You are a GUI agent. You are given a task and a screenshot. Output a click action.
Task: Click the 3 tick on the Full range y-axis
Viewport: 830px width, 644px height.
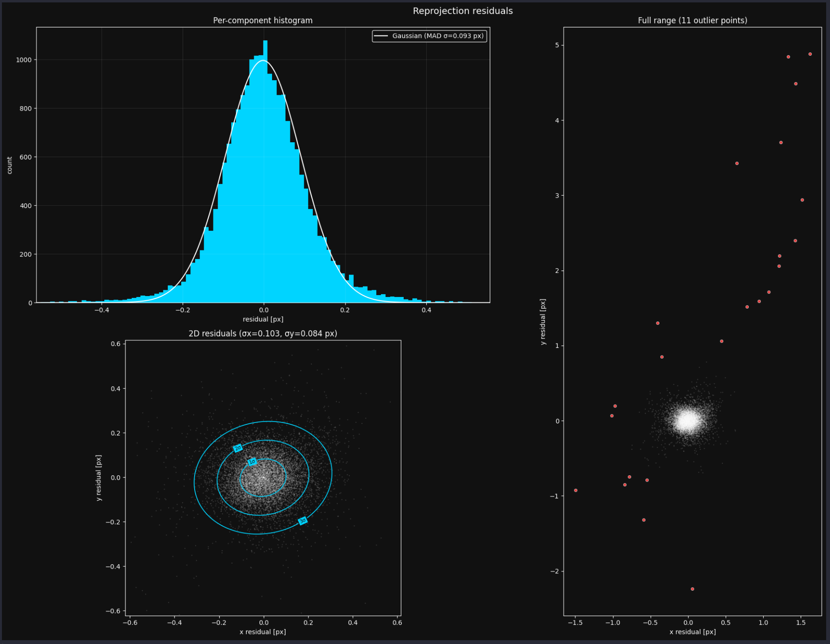[x=557, y=196]
